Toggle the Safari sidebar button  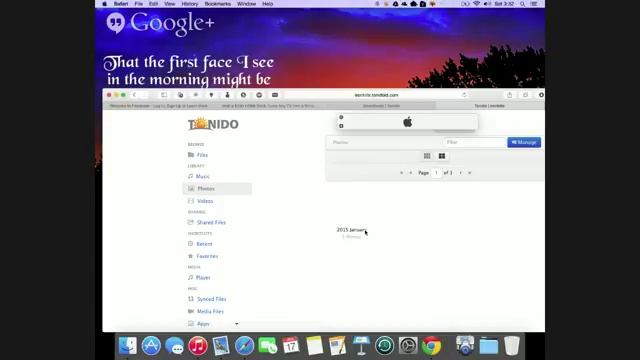(x=164, y=95)
